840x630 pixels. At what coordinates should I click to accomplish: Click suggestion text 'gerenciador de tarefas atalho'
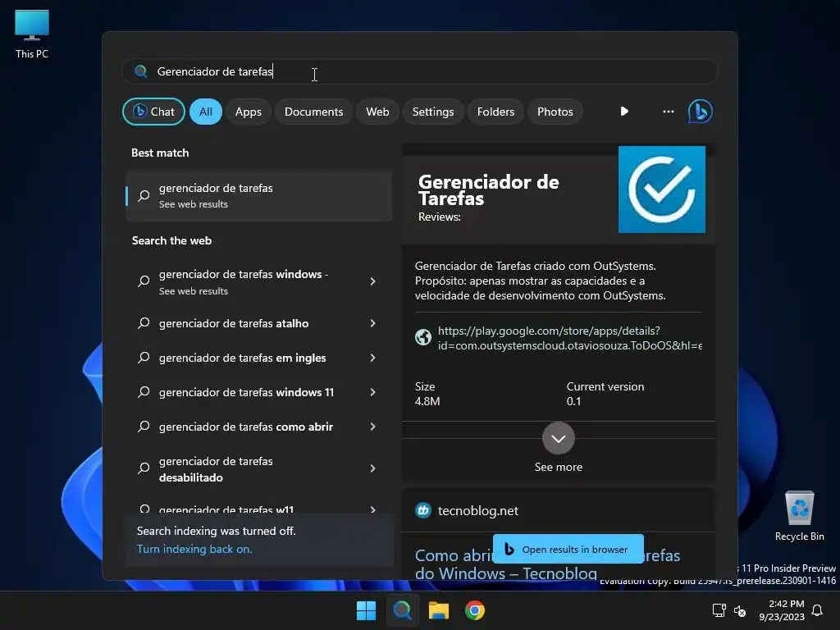(x=234, y=323)
